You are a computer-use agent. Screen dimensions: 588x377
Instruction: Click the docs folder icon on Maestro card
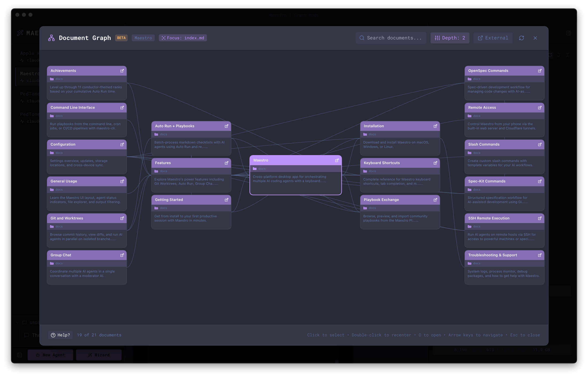click(255, 169)
